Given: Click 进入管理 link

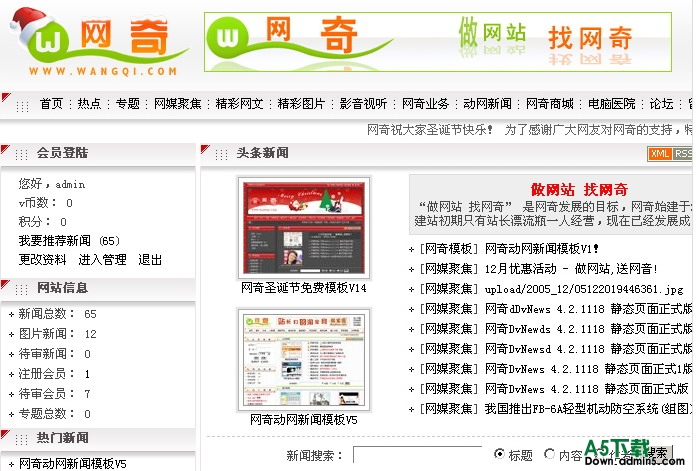Looking at the screenshot, I should (x=102, y=259).
